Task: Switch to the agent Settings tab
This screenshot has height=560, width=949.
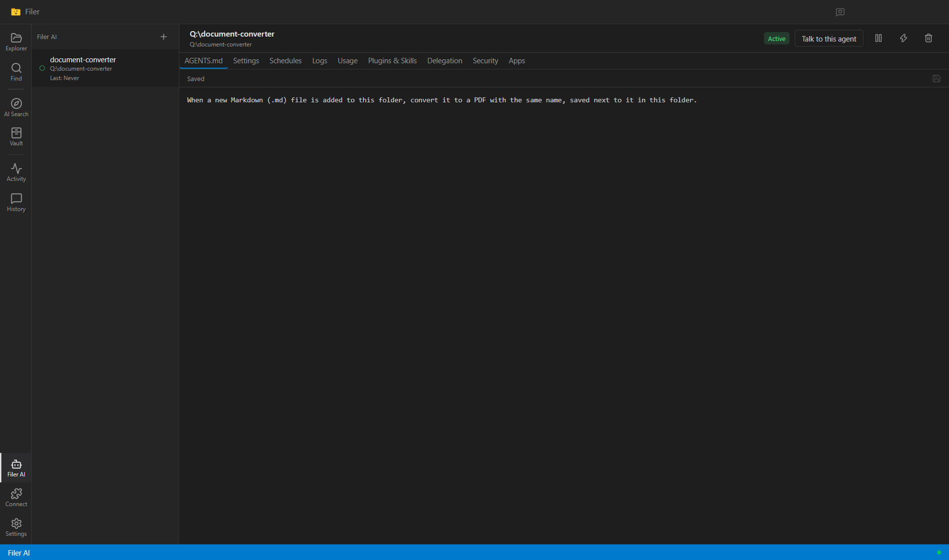Action: pyautogui.click(x=246, y=61)
